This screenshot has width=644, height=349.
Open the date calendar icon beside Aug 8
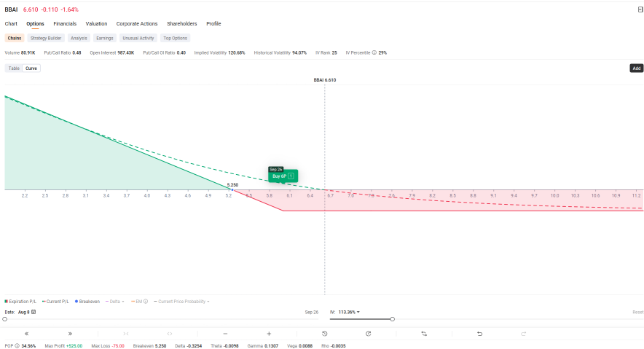[x=34, y=312]
